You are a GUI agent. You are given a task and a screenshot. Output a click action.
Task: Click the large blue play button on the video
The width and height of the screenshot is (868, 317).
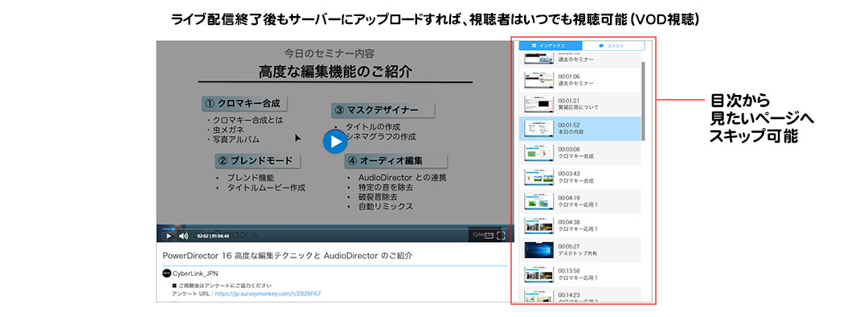(335, 142)
